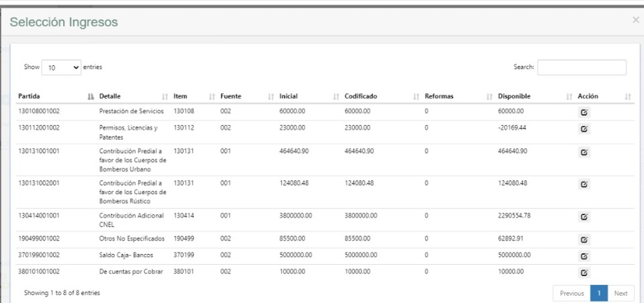Image resolution: width=644 pixels, height=303 pixels.
Task: Click disponible value 5000000.00
Action: (514, 255)
